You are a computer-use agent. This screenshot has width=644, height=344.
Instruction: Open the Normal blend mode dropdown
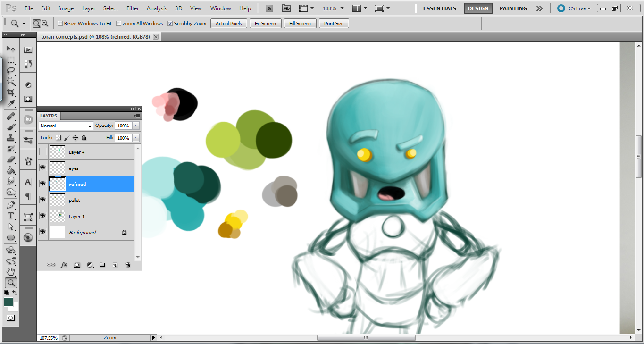click(66, 126)
